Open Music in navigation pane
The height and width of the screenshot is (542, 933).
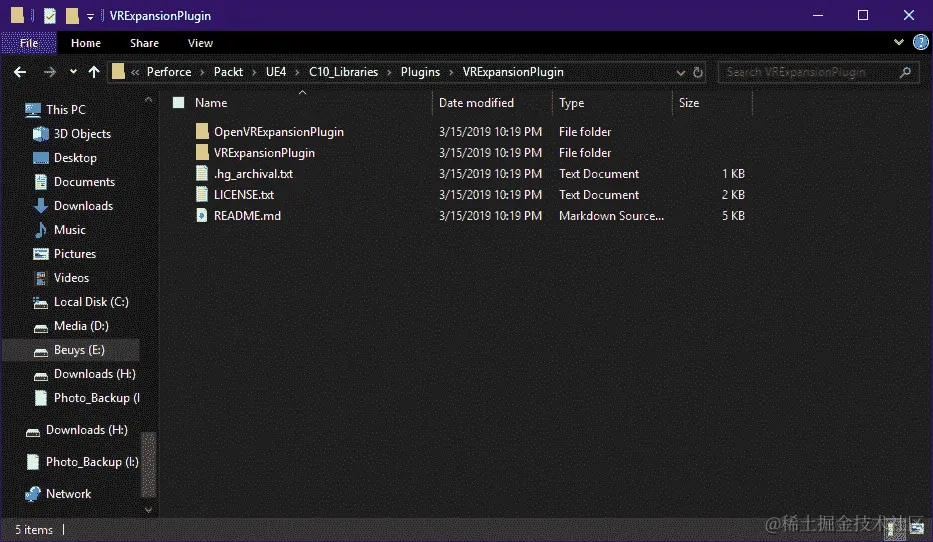coord(70,230)
